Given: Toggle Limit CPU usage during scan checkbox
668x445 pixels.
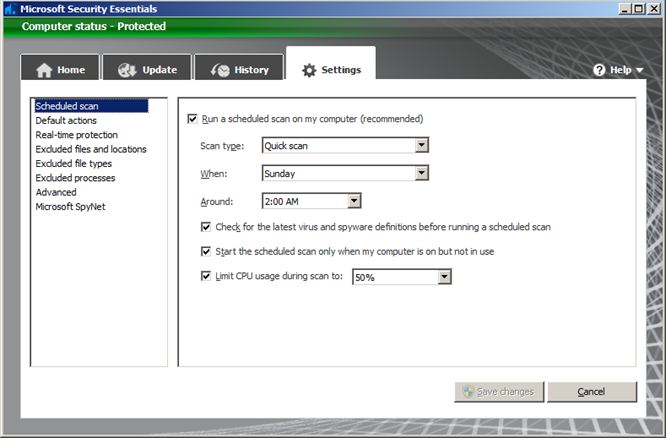Looking at the screenshot, I should pos(206,276).
